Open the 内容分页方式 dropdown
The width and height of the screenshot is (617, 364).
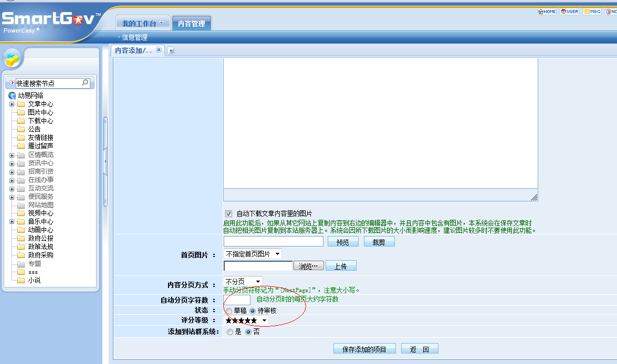click(x=243, y=282)
